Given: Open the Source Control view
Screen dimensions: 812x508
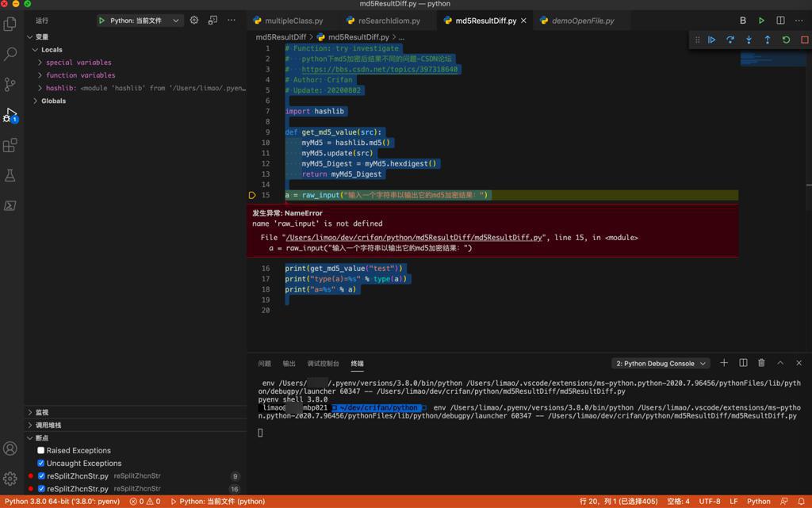Looking at the screenshot, I should click(x=10, y=84).
